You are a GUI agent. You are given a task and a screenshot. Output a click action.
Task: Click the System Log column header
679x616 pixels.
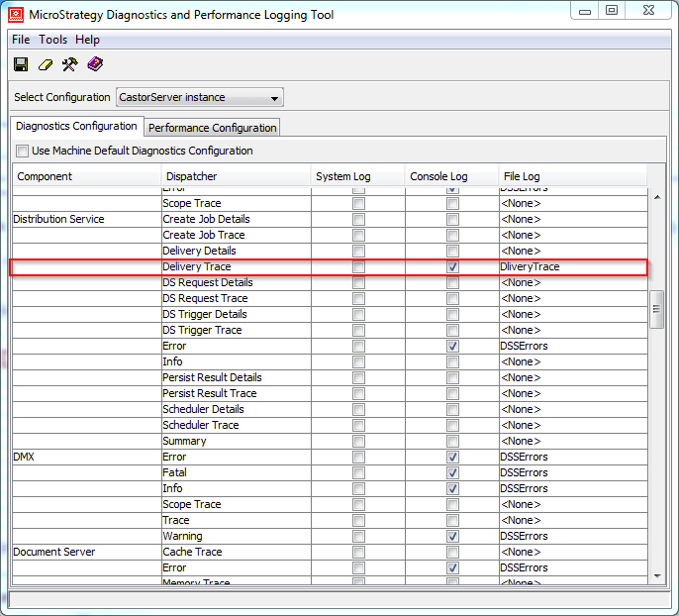pos(358,176)
